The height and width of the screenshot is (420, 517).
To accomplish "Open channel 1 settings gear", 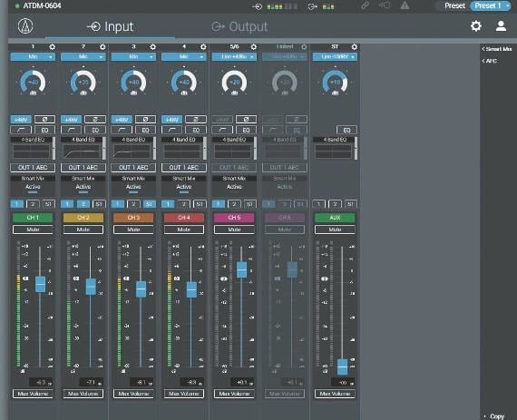I will click(52, 47).
